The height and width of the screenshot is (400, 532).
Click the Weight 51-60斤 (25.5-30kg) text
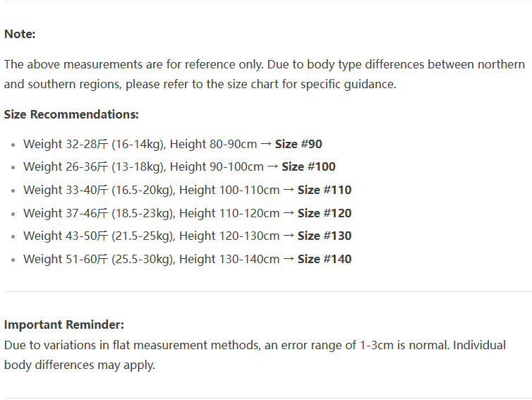coord(98,259)
